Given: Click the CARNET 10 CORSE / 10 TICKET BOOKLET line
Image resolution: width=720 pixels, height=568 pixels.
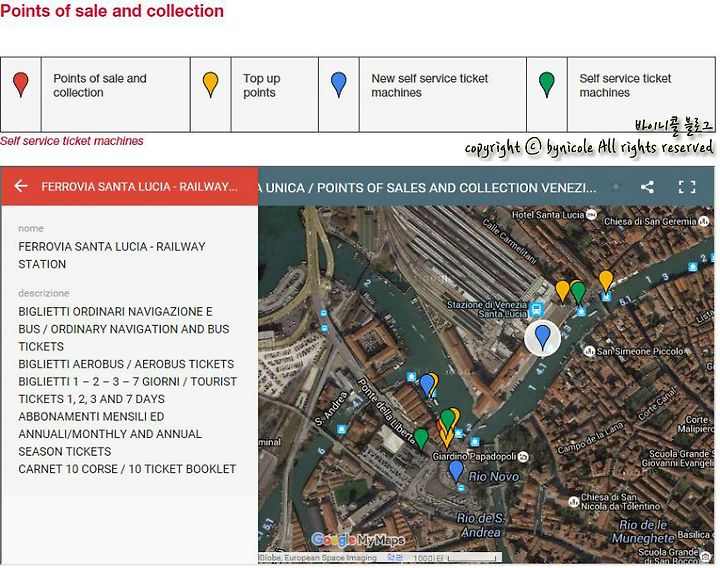Looking at the screenshot, I should (127, 469).
